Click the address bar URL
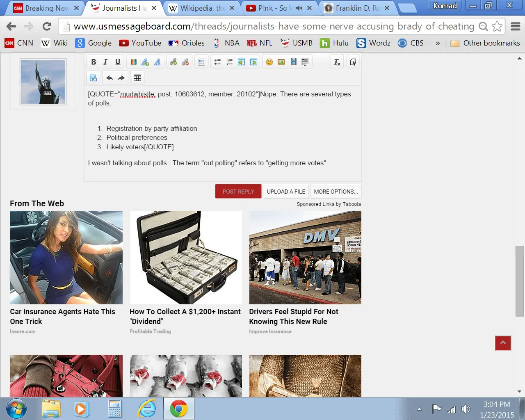The width and height of the screenshot is (525, 420). tap(274, 27)
